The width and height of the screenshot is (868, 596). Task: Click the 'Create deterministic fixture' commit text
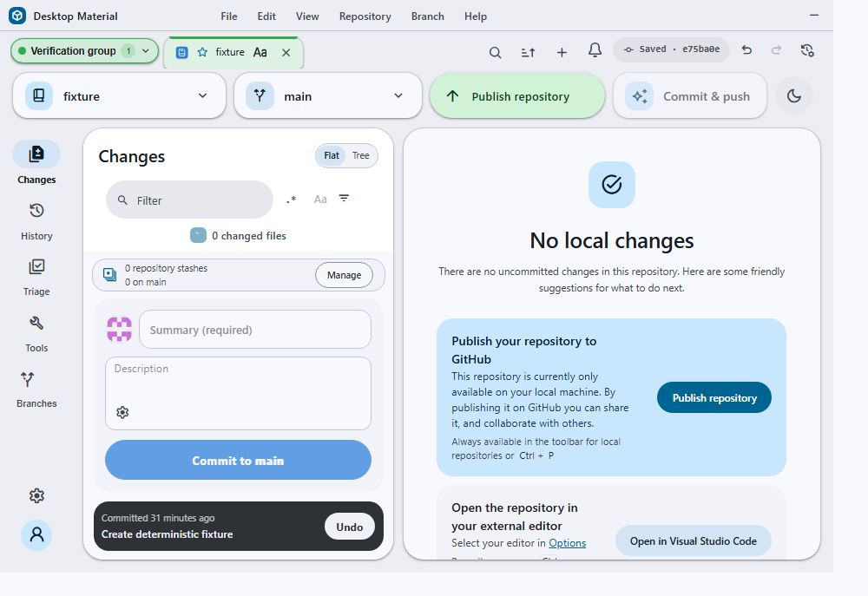pos(168,534)
